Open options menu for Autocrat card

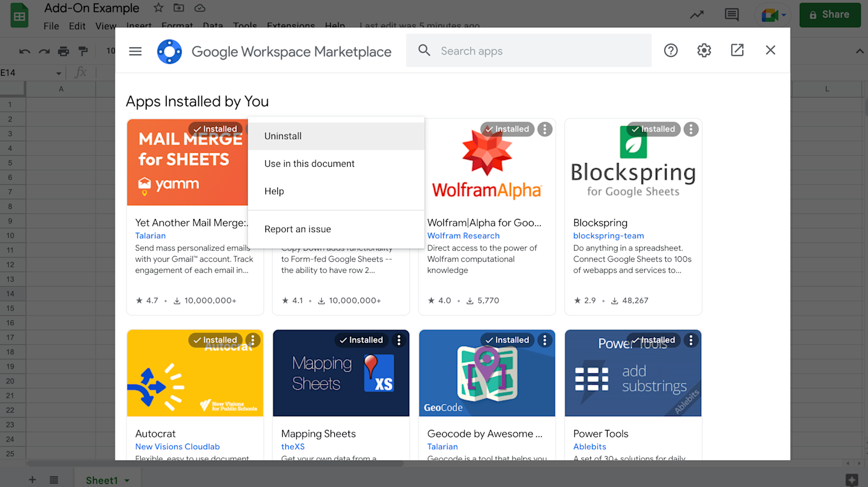tap(252, 340)
